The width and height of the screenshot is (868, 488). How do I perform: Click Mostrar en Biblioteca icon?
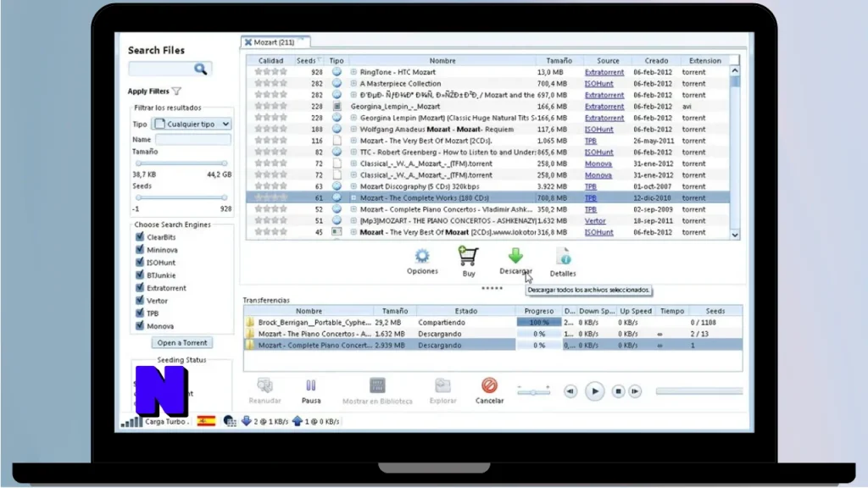[377, 385]
